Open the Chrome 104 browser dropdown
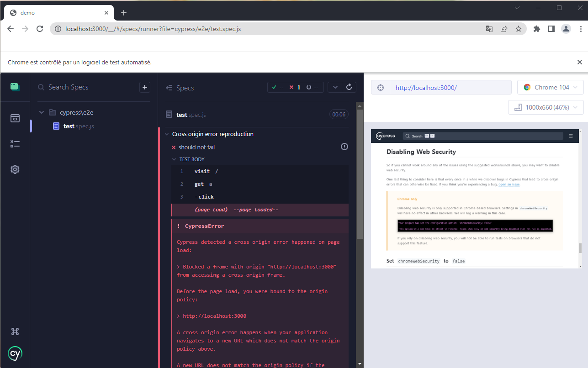 coord(551,87)
